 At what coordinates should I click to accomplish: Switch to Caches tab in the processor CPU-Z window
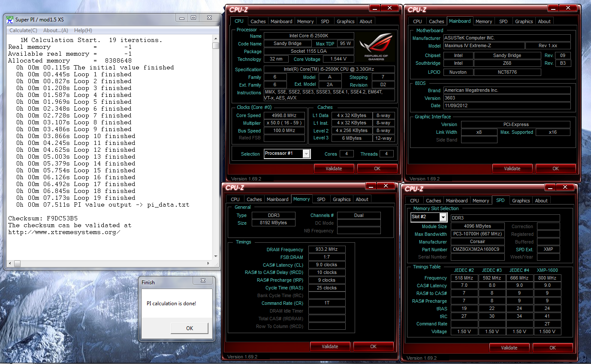pos(258,21)
